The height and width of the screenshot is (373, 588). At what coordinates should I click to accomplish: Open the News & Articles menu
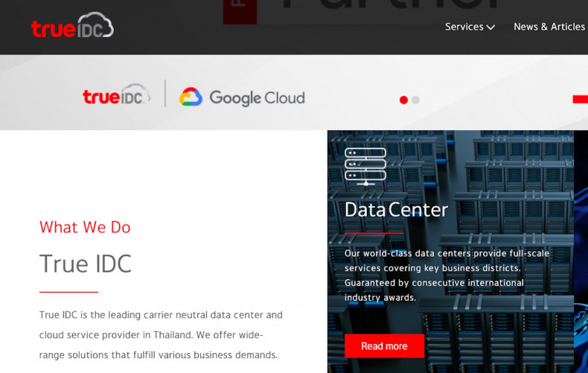[x=549, y=27]
